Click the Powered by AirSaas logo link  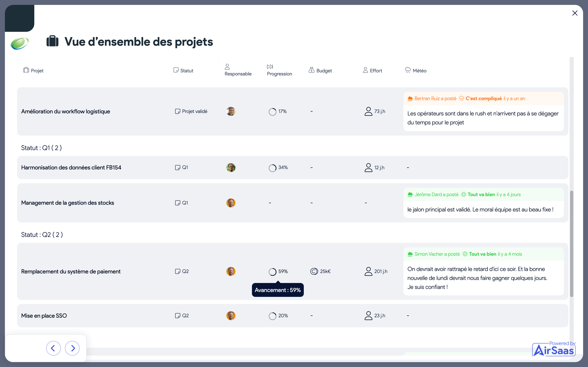554,349
